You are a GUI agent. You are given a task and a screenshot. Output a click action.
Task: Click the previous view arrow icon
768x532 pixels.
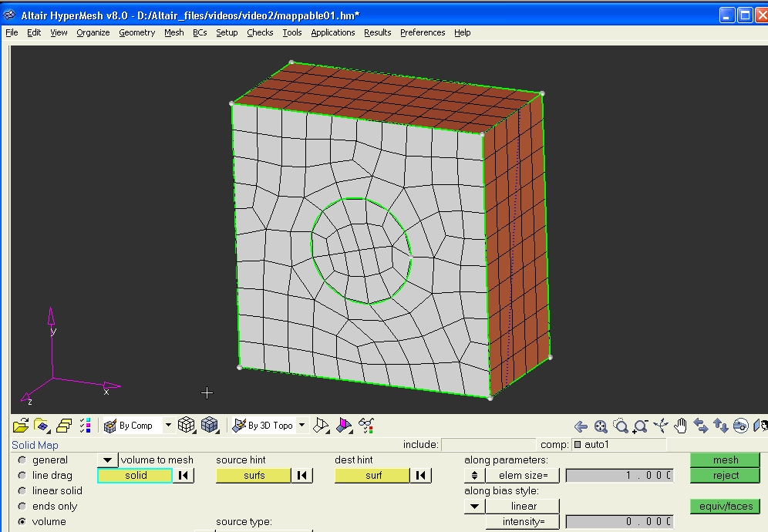pyautogui.click(x=581, y=426)
